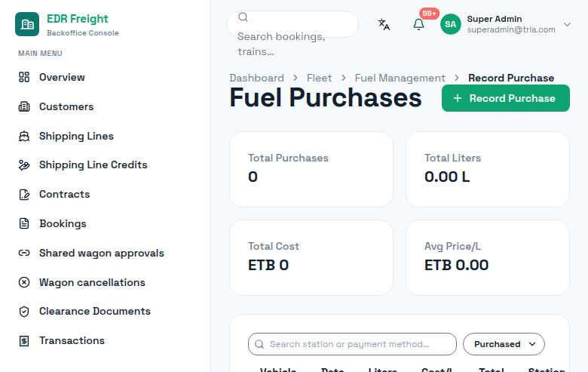
Task: Open Contracts in the main menu
Action: tap(65, 194)
